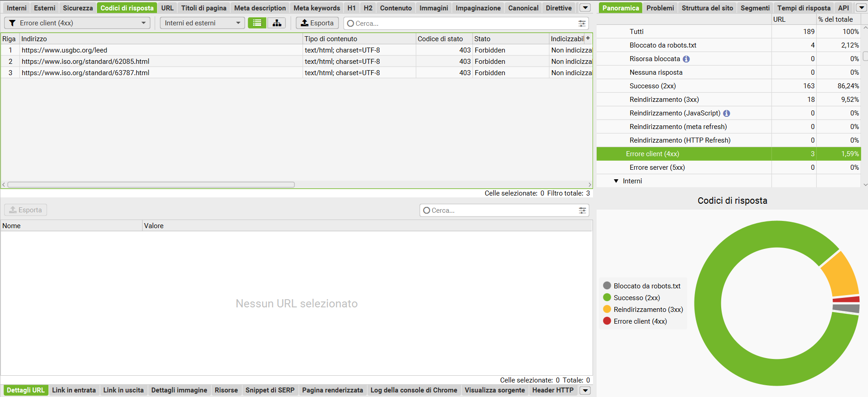Open Tempi di risposta tab

click(804, 8)
